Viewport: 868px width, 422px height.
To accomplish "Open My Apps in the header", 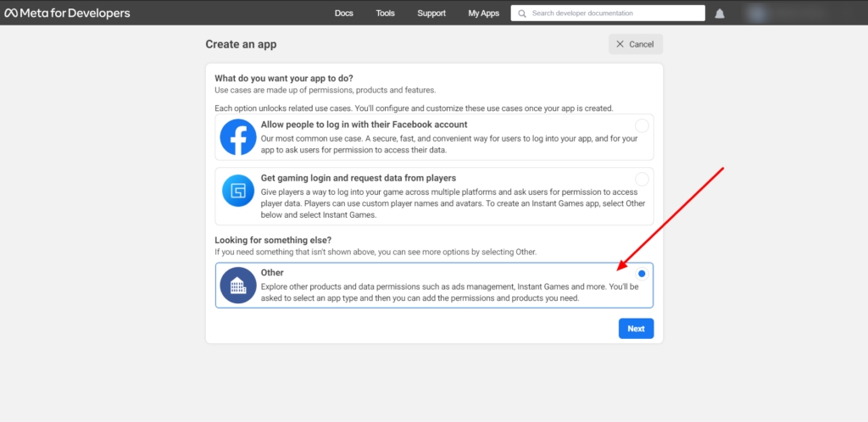I will point(483,14).
